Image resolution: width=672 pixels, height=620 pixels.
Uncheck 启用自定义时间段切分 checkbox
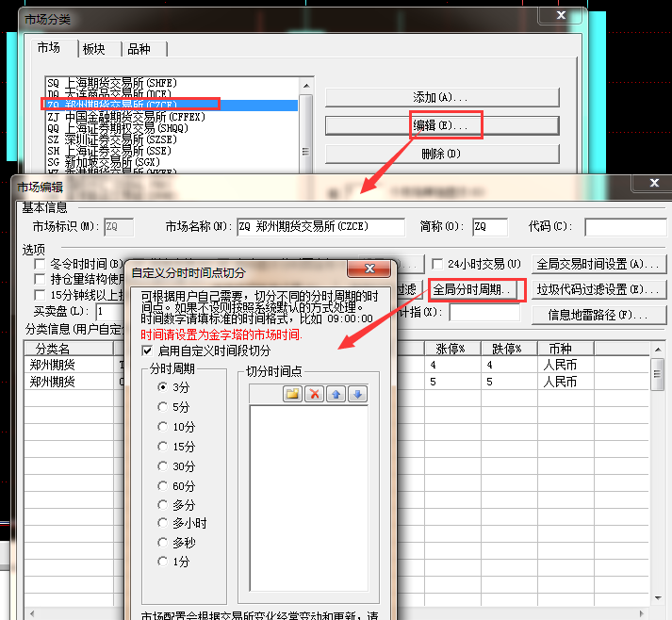[147, 350]
